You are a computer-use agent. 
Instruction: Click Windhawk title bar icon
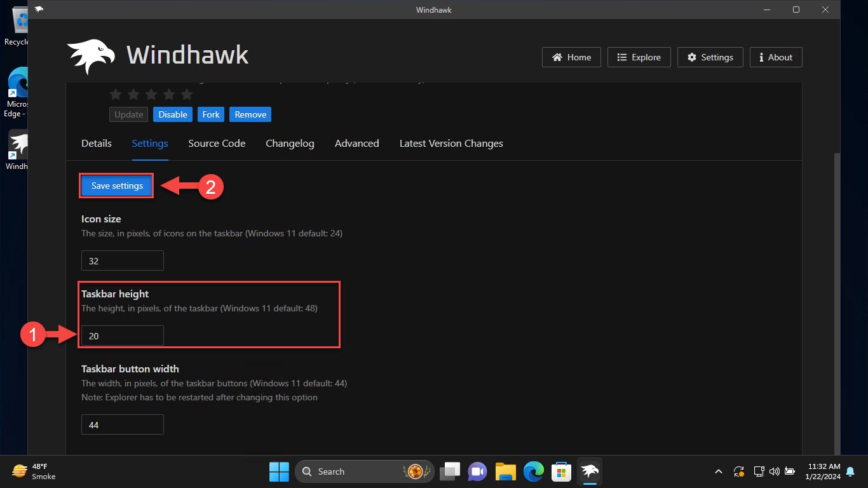[39, 10]
